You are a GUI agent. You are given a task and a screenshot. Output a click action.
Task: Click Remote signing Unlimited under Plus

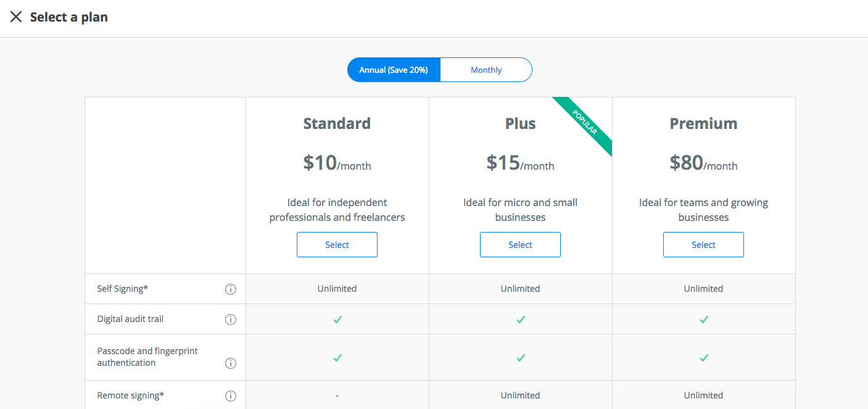520,395
